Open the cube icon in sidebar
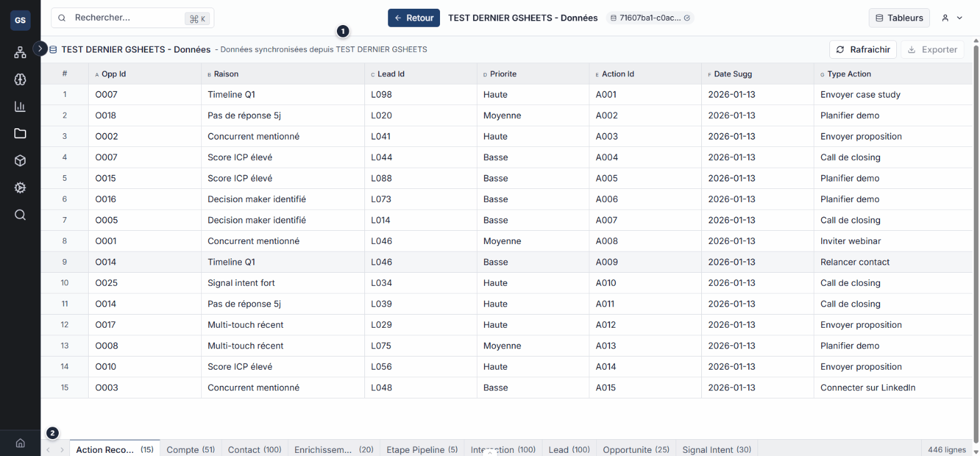The width and height of the screenshot is (980, 456). pos(20,161)
